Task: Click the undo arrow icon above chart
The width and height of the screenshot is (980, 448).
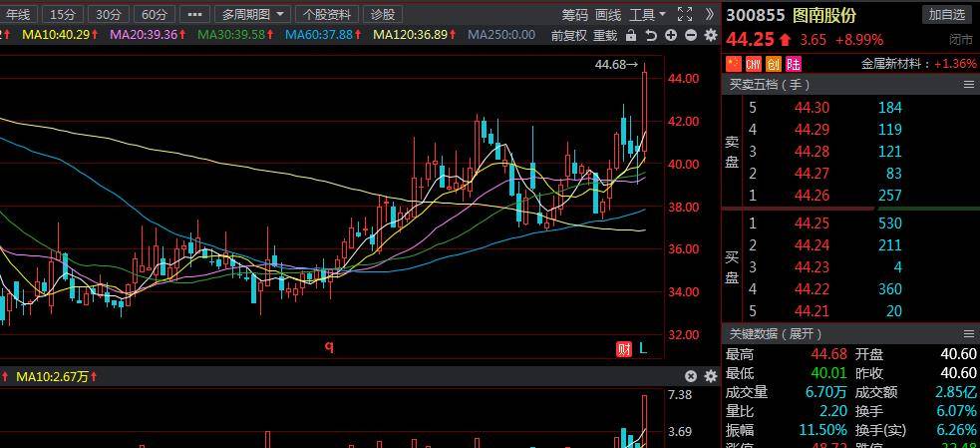Action: click(x=651, y=35)
